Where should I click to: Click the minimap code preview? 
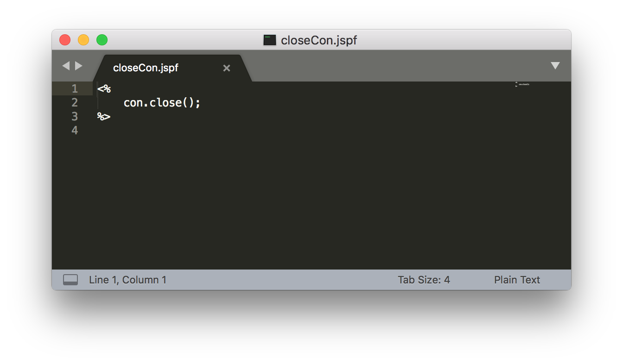tap(522, 85)
